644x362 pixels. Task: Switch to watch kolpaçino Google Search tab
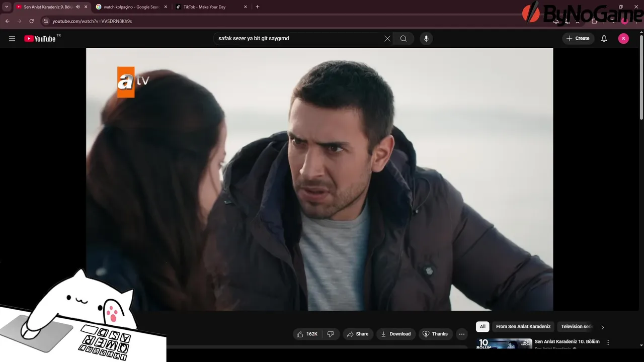(131, 7)
